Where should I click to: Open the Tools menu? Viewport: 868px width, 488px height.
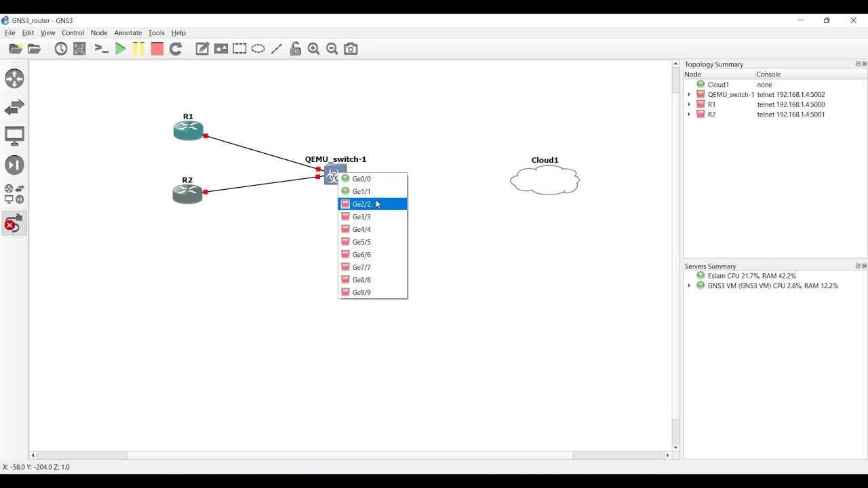(x=157, y=33)
